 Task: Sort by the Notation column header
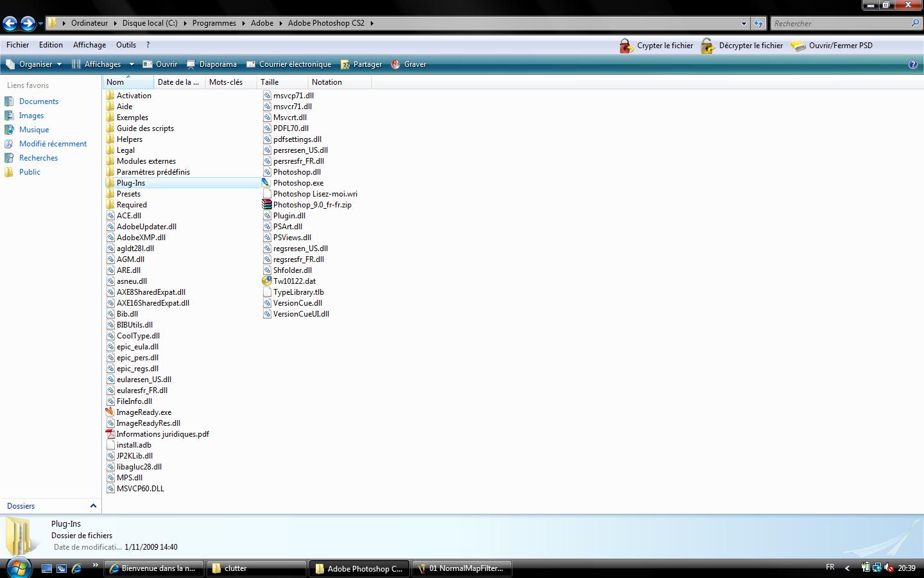339,82
